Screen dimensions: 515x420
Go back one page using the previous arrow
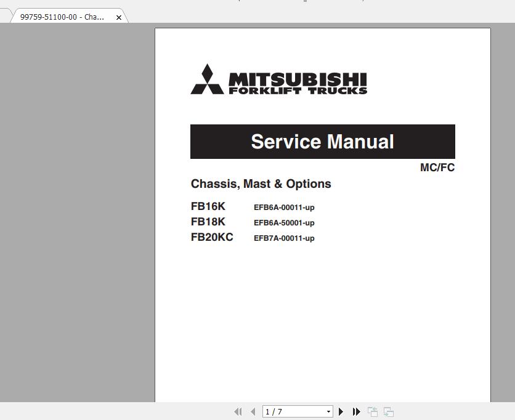click(253, 411)
